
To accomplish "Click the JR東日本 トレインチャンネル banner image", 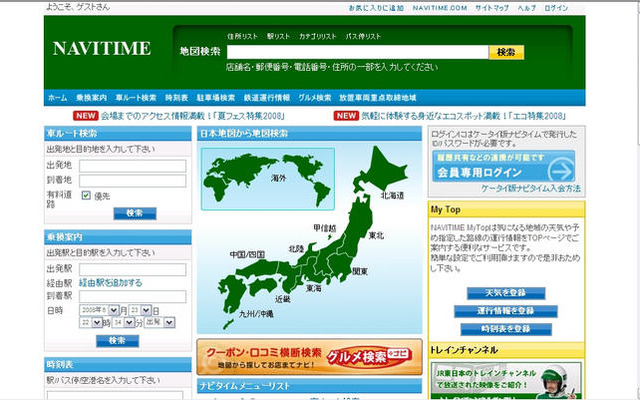I will coord(506,380).
